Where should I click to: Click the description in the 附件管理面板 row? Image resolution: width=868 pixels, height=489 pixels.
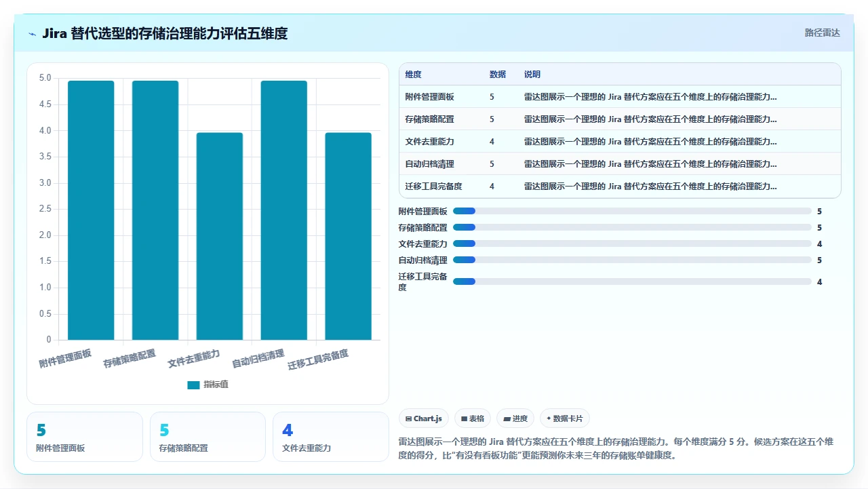tap(650, 97)
